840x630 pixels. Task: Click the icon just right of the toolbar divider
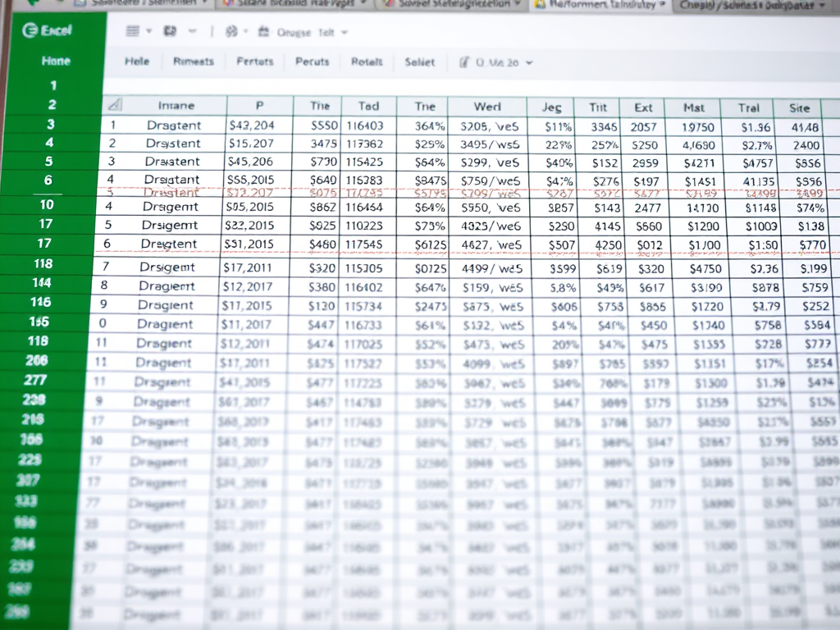[x=231, y=32]
